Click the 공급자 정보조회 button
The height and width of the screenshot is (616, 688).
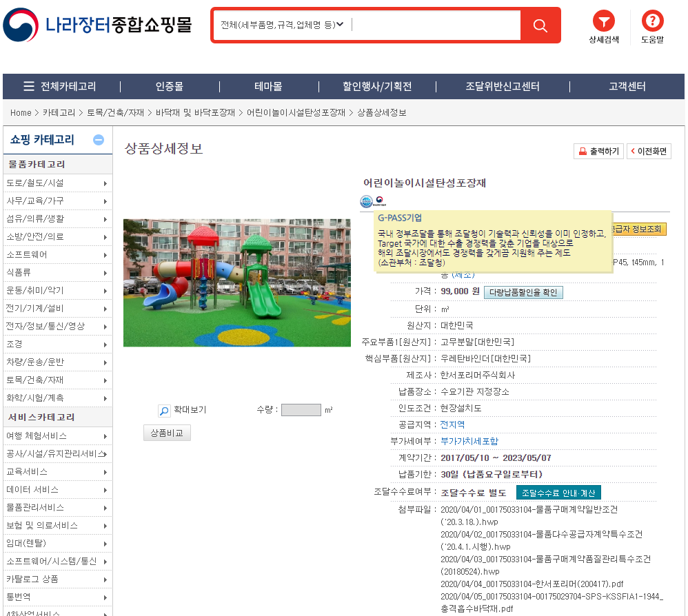tap(639, 229)
